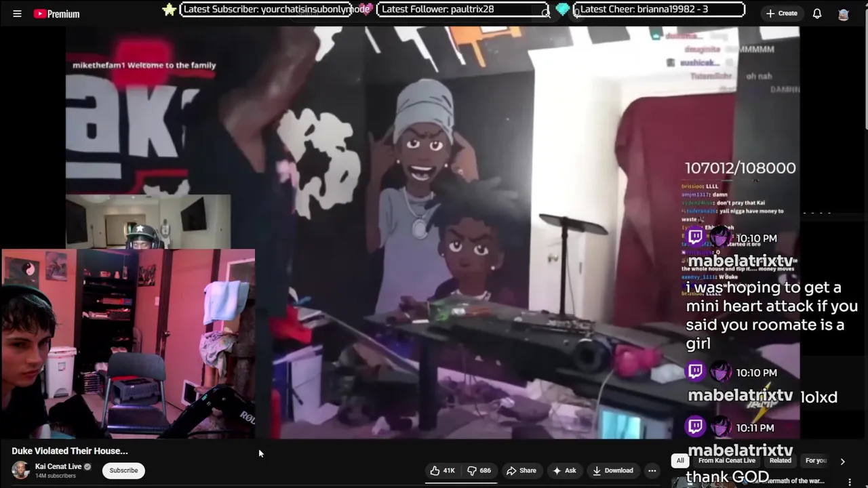Open the YouTube guide hamburger menu

[x=18, y=14]
